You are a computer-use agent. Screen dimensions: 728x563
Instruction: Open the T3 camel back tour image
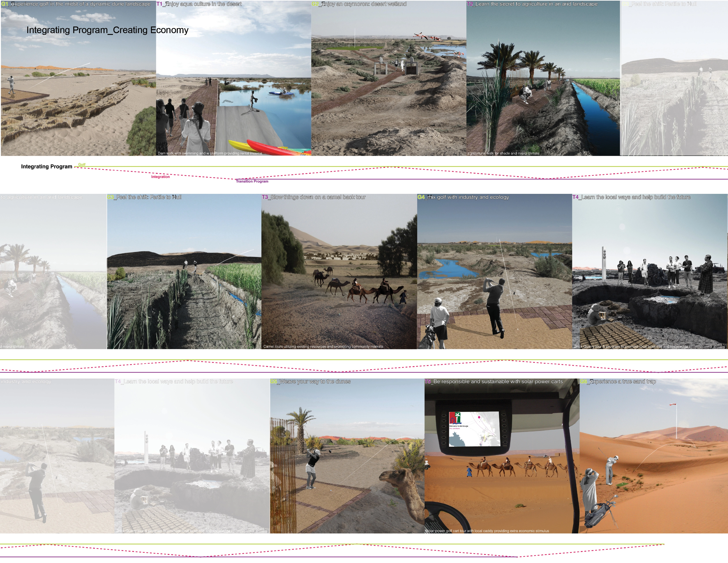[339, 272]
